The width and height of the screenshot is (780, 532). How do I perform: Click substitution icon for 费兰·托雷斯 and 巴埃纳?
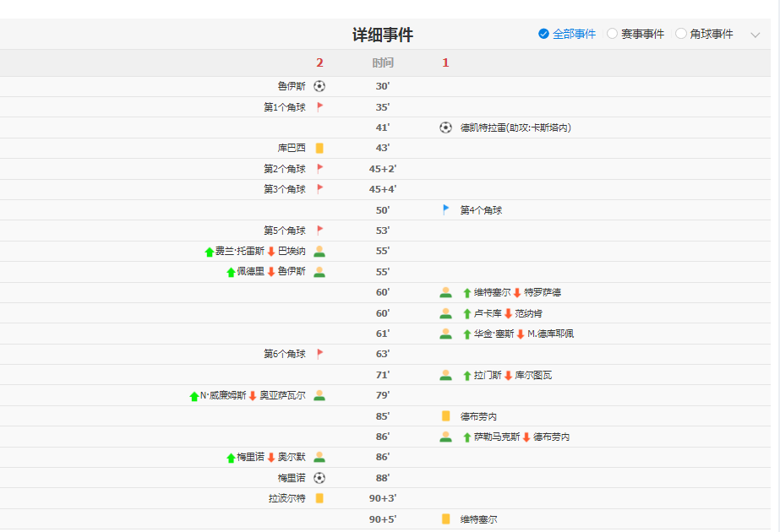pos(319,252)
